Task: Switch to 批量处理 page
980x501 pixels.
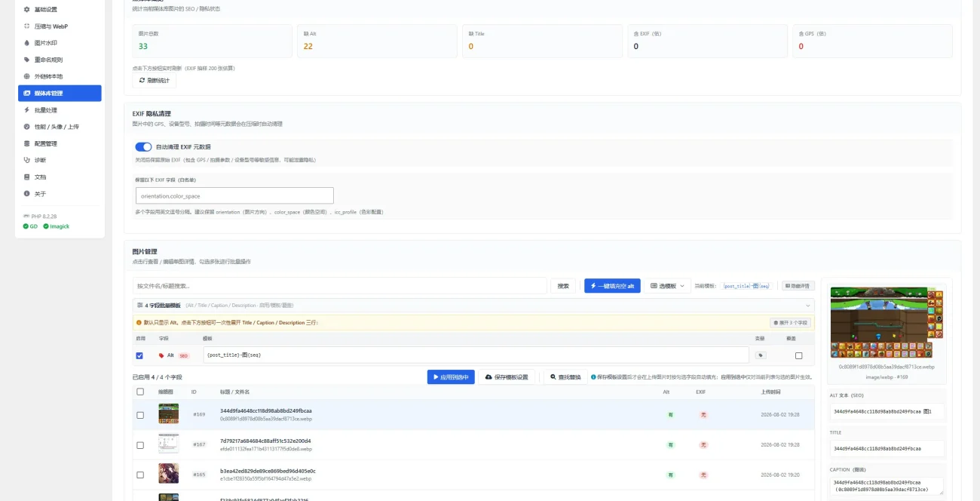Action: pos(60,110)
